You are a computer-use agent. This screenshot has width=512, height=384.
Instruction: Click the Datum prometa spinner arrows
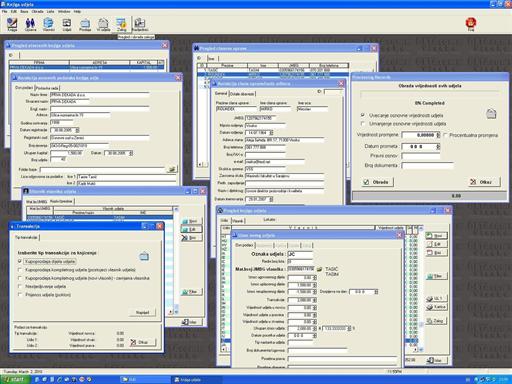[438, 146]
